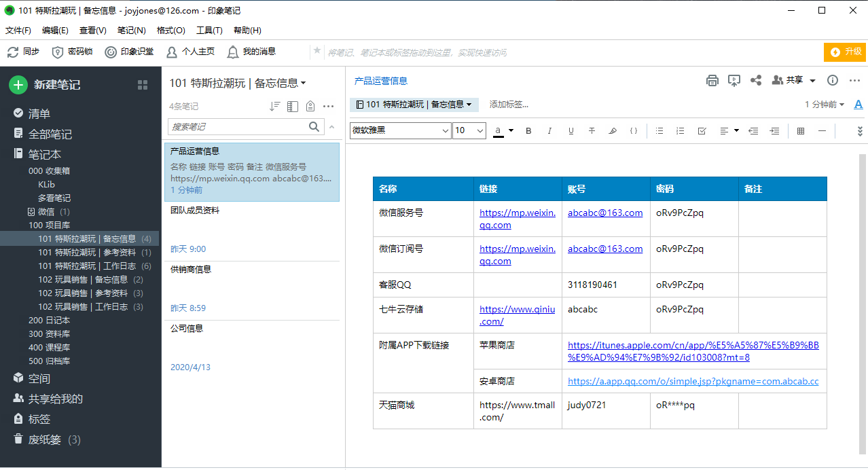The image size is (868, 470).
Task: Decrease the paragraph indent
Action: tap(753, 130)
